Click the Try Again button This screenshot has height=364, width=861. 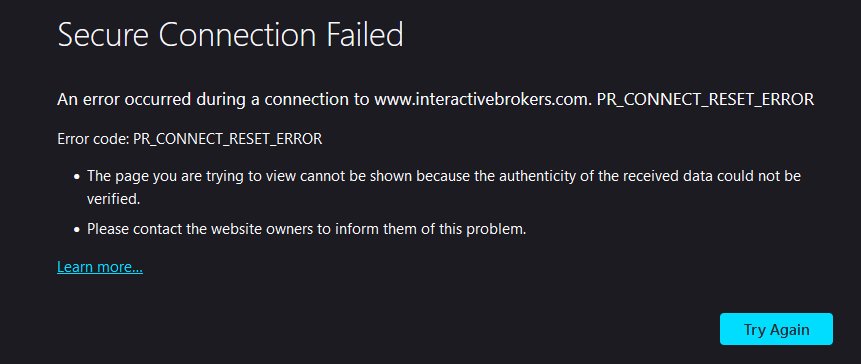click(776, 329)
